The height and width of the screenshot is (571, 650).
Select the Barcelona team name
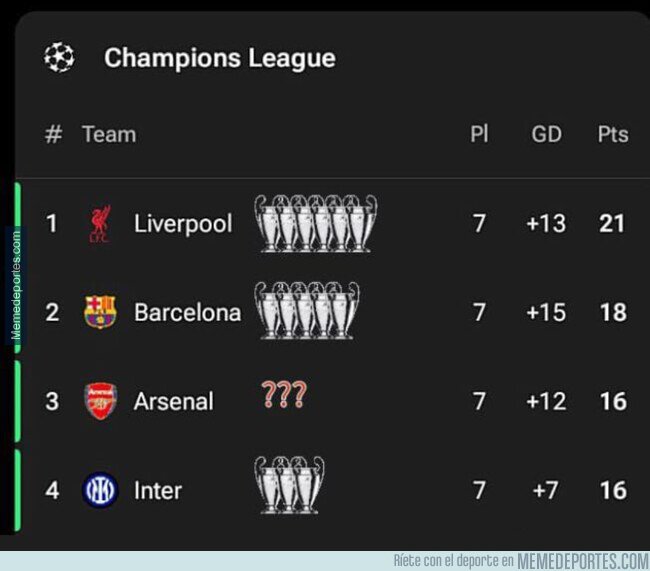[187, 312]
